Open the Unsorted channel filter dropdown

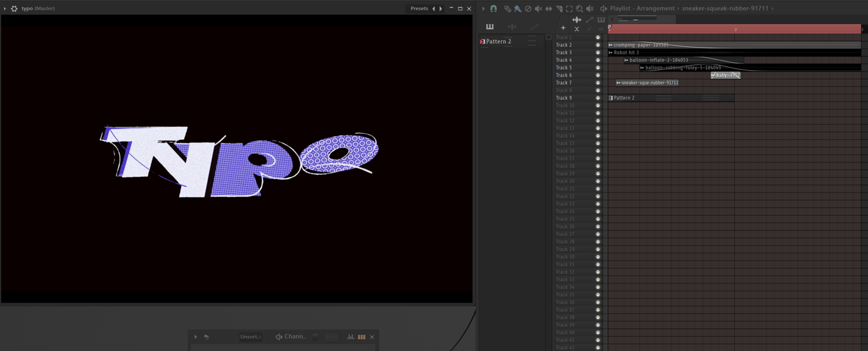click(251, 337)
